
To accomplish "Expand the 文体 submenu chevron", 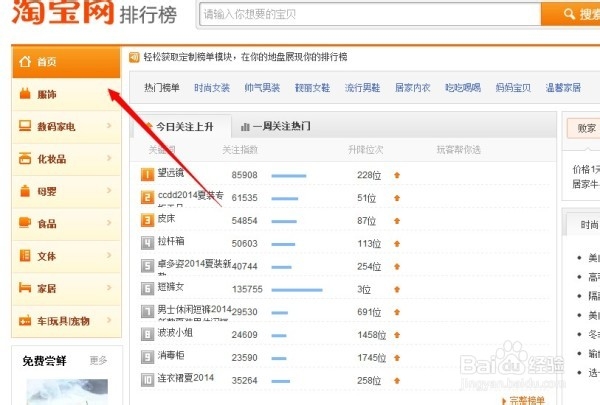I will [109, 255].
